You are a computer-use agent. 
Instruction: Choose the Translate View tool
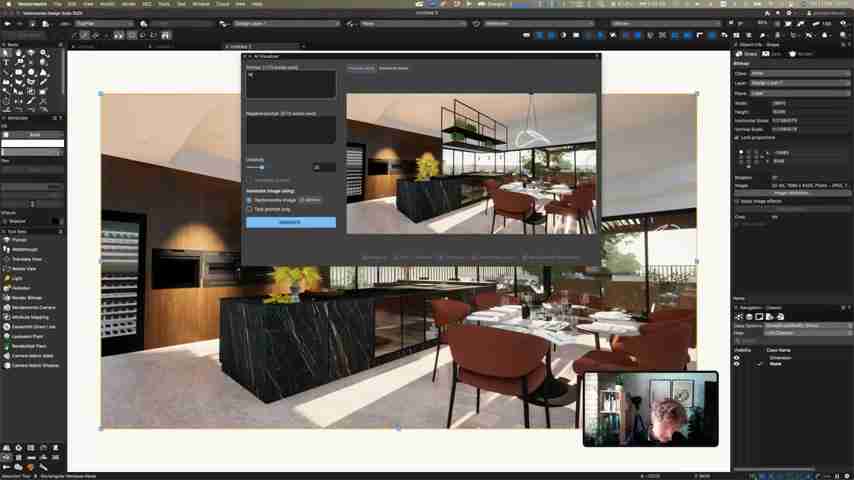click(27, 259)
